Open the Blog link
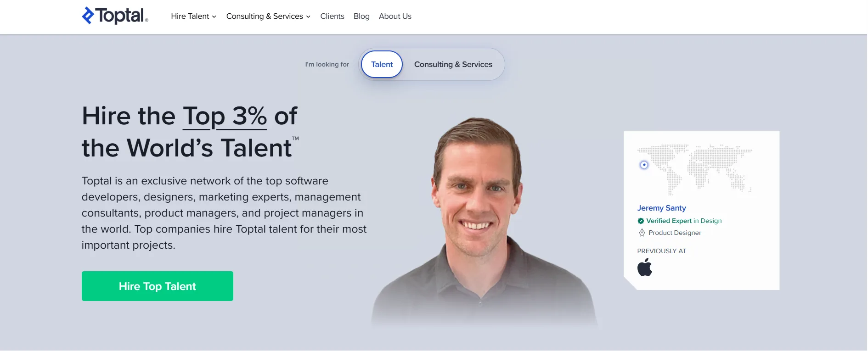The height and width of the screenshot is (351, 868). tap(361, 16)
